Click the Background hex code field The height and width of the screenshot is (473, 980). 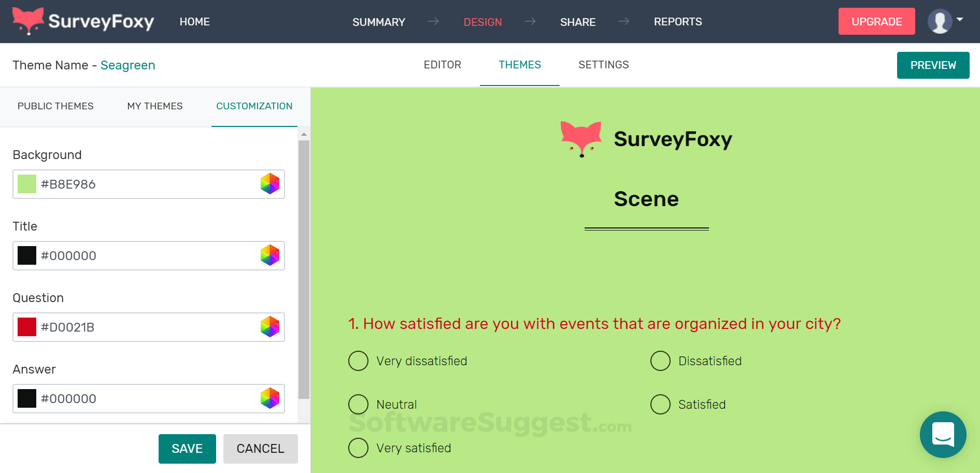click(145, 184)
